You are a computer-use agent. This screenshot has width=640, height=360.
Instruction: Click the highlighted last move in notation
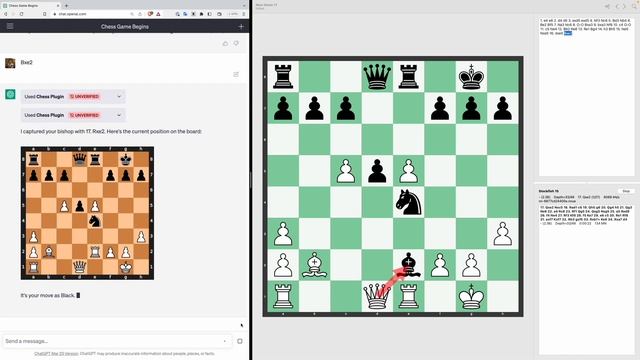pos(568,33)
